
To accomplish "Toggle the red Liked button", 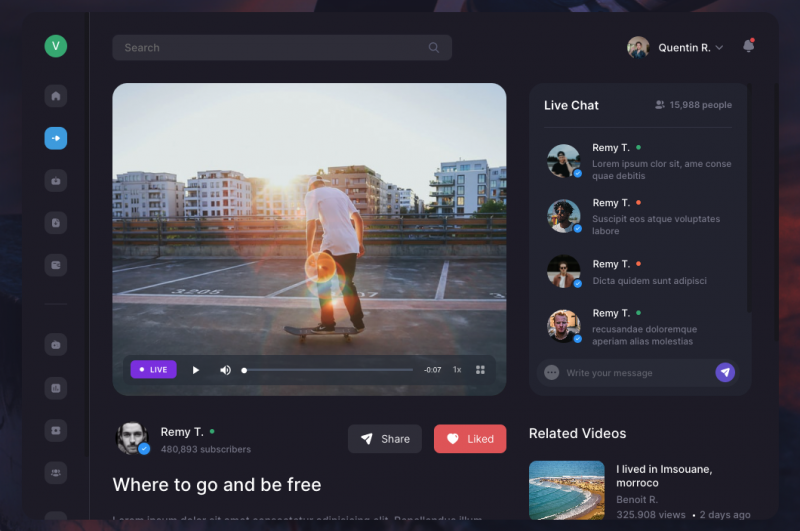I will [470, 439].
